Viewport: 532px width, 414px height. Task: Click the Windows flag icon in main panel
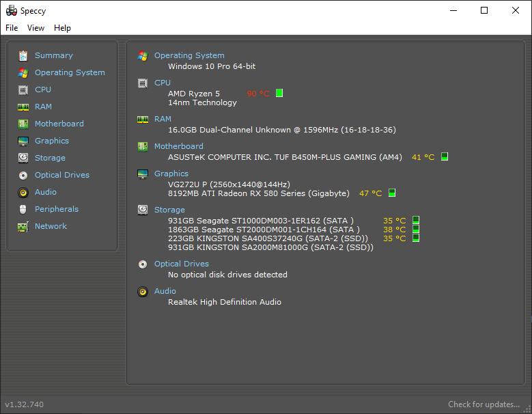point(143,55)
